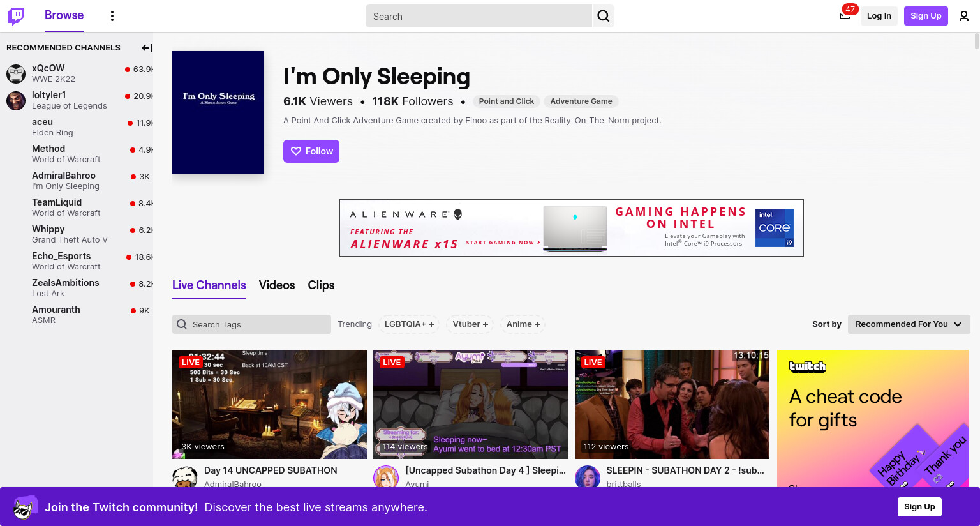Open SLEEPIN - SUBATHON DAY 2 title link
The image size is (980, 526).
[x=685, y=470]
